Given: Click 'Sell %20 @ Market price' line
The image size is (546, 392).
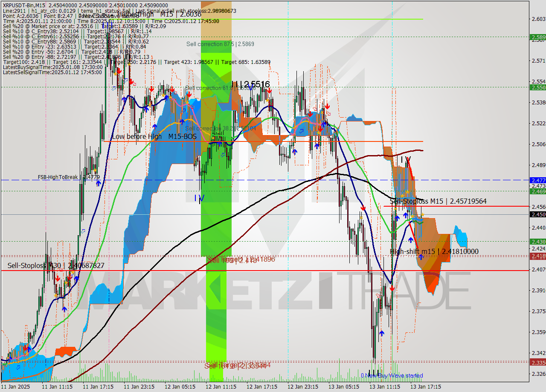Looking at the screenshot, I should click(x=84, y=26).
